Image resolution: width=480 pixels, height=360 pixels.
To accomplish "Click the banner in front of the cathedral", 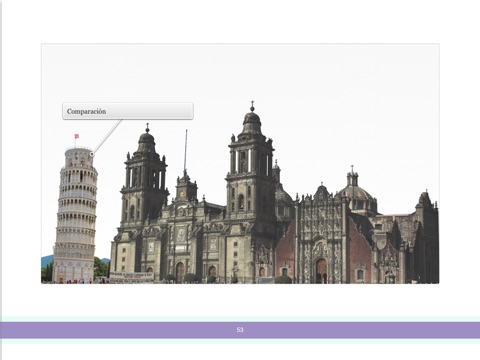I will coord(132,277).
